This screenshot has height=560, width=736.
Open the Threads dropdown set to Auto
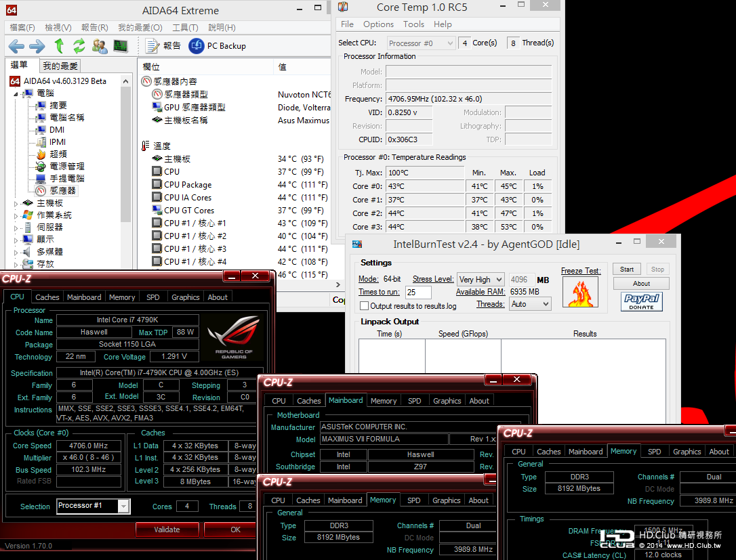(x=531, y=305)
